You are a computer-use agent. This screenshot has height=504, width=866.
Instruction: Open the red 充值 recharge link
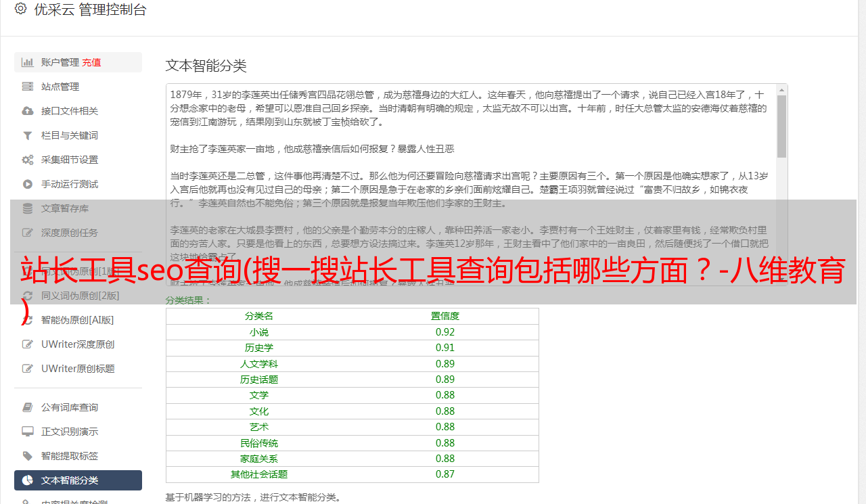(92, 62)
